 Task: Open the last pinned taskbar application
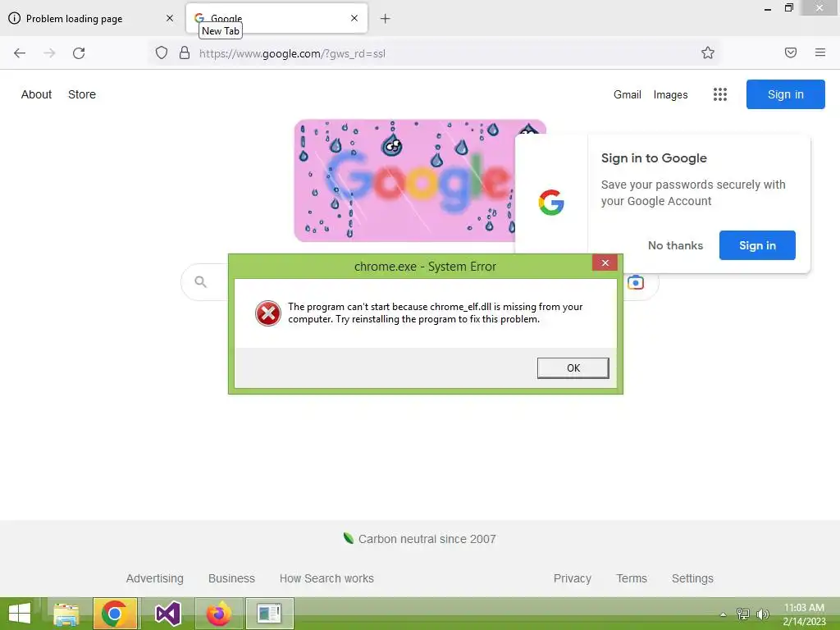(x=269, y=614)
